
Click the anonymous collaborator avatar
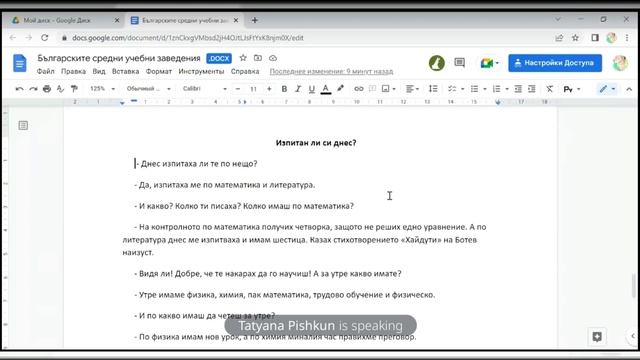point(437,63)
